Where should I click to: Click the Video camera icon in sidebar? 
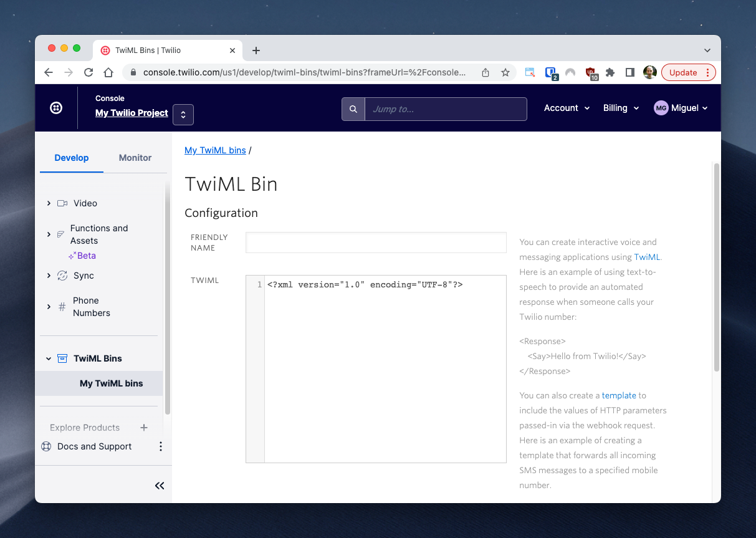tap(62, 203)
